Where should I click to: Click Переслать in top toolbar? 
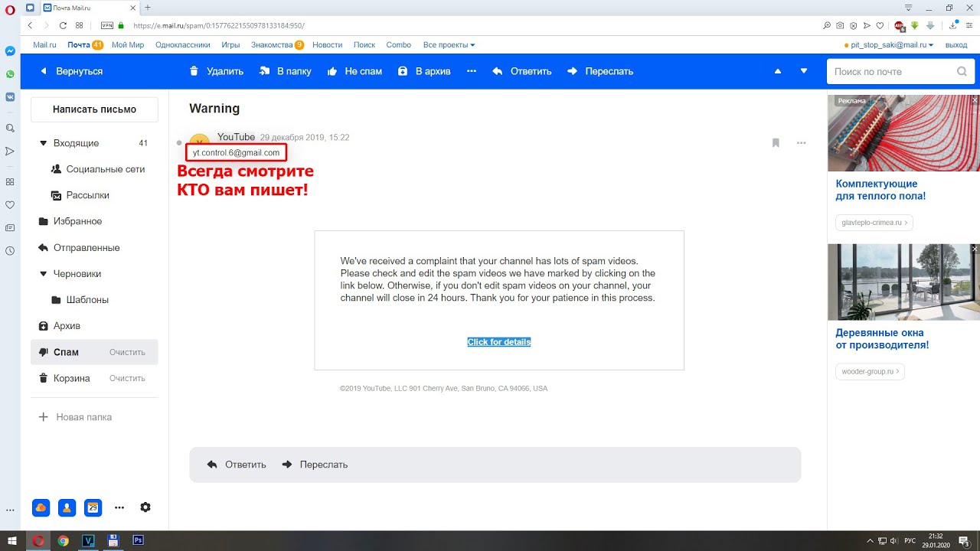click(600, 71)
